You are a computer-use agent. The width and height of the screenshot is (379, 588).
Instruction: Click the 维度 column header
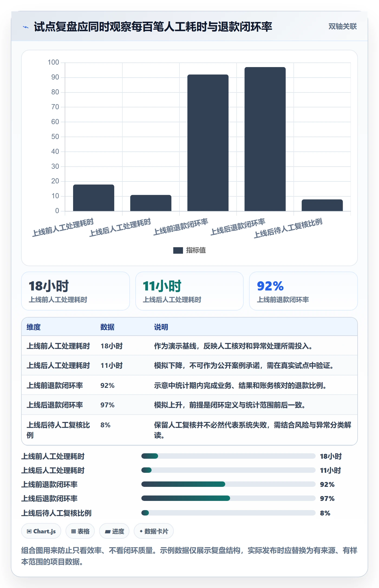(34, 327)
